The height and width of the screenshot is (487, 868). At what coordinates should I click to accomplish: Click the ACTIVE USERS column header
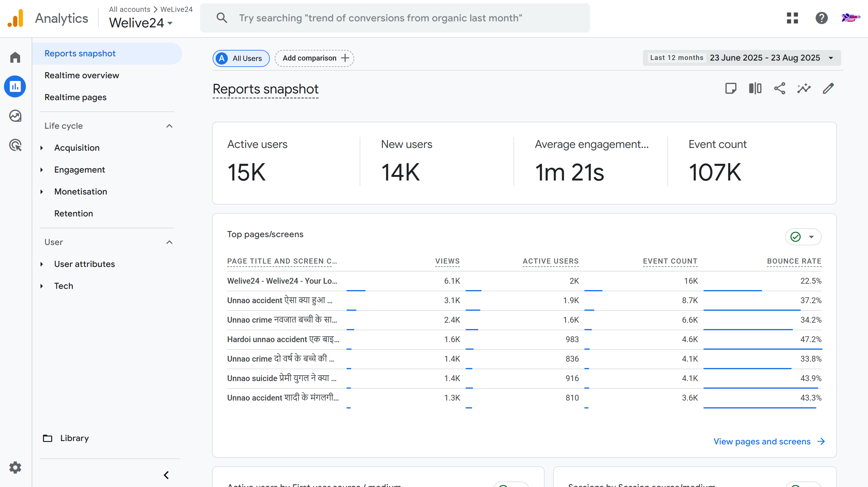click(x=551, y=261)
